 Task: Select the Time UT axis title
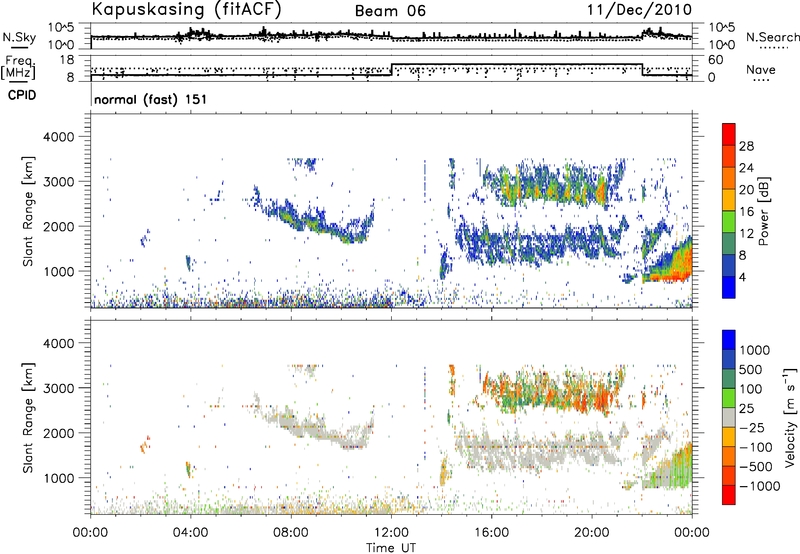click(x=391, y=548)
